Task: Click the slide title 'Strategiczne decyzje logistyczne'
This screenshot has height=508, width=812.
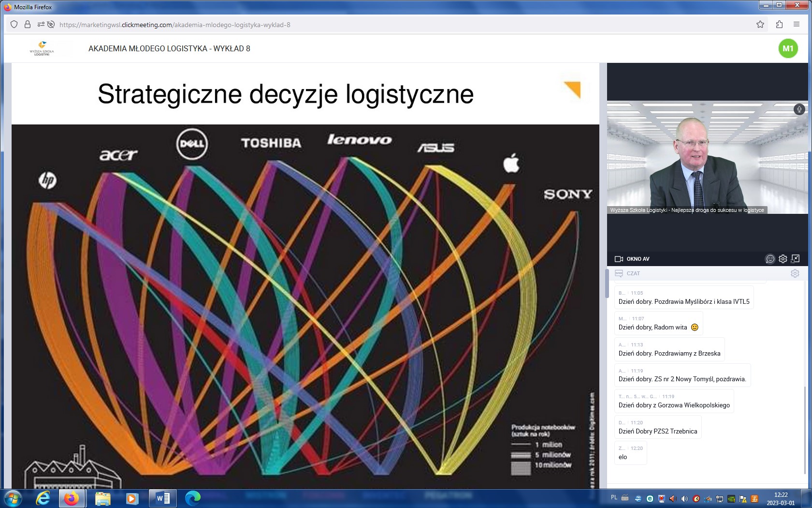Action: tap(286, 94)
